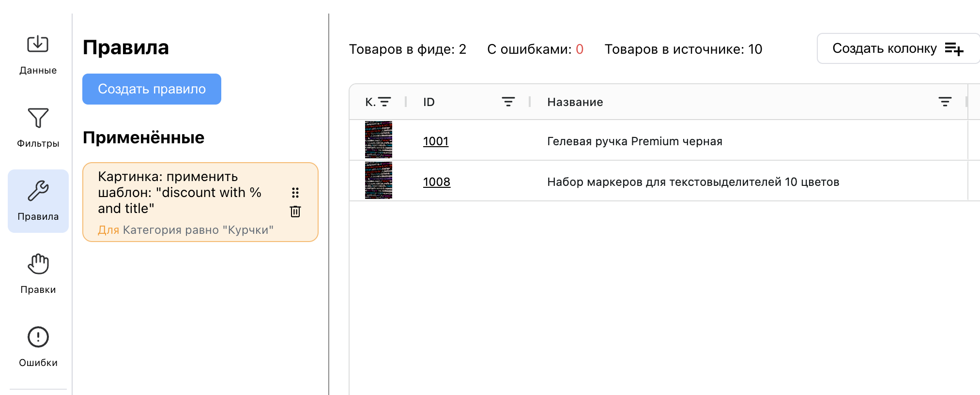The image size is (980, 395).
Task: Open the ID column filter
Action: point(508,102)
